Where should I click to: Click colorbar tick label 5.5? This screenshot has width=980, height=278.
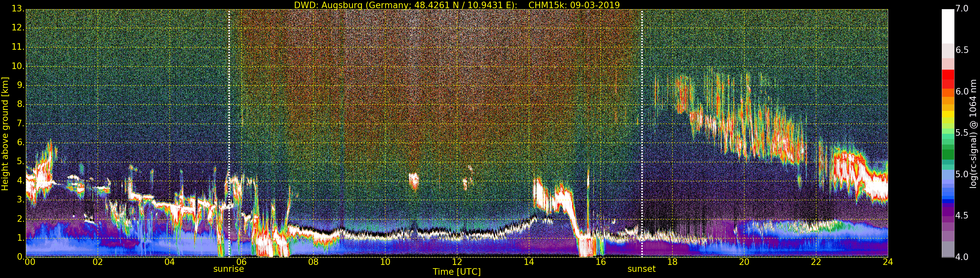click(x=962, y=133)
